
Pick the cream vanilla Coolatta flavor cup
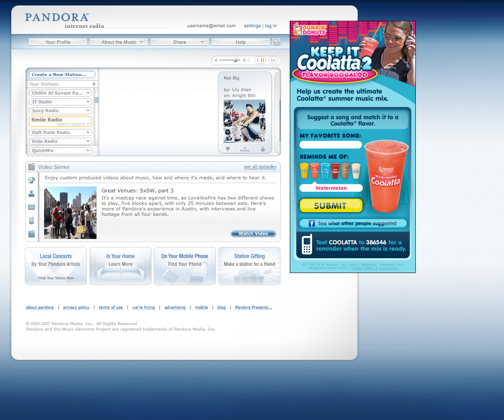(356, 171)
